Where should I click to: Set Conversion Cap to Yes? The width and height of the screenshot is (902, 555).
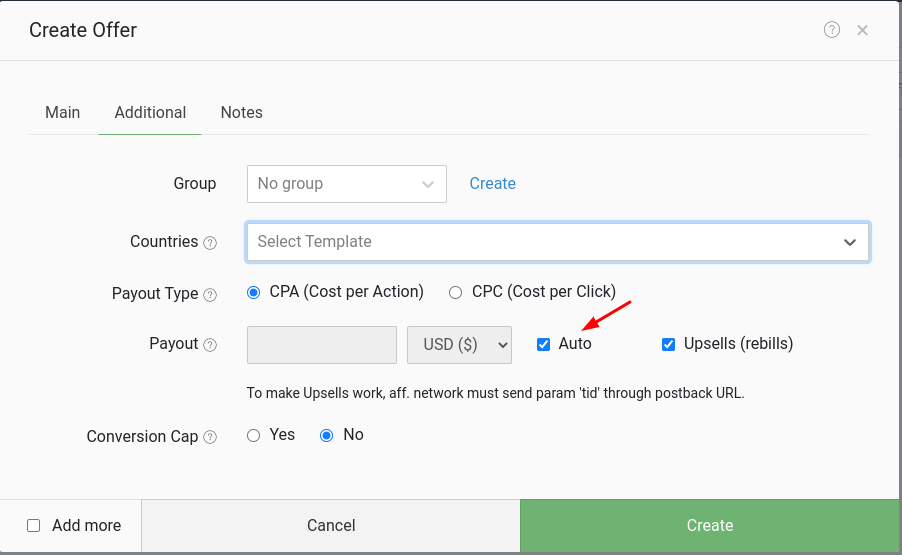click(253, 435)
